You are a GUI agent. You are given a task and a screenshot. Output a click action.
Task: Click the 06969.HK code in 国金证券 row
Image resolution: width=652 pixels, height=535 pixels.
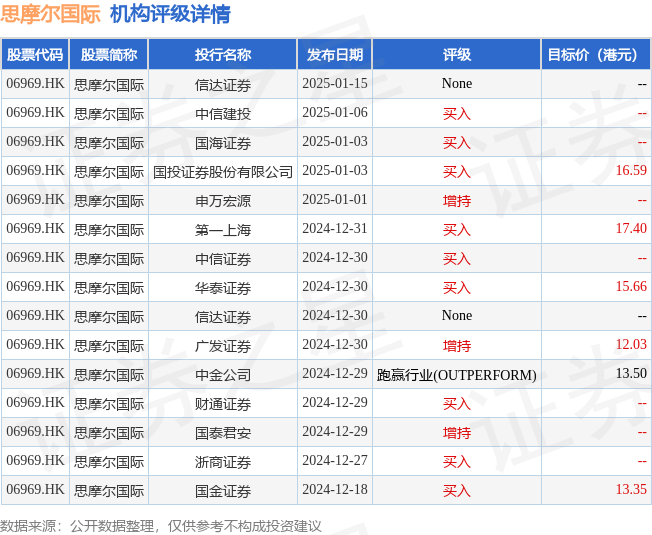click(x=35, y=489)
